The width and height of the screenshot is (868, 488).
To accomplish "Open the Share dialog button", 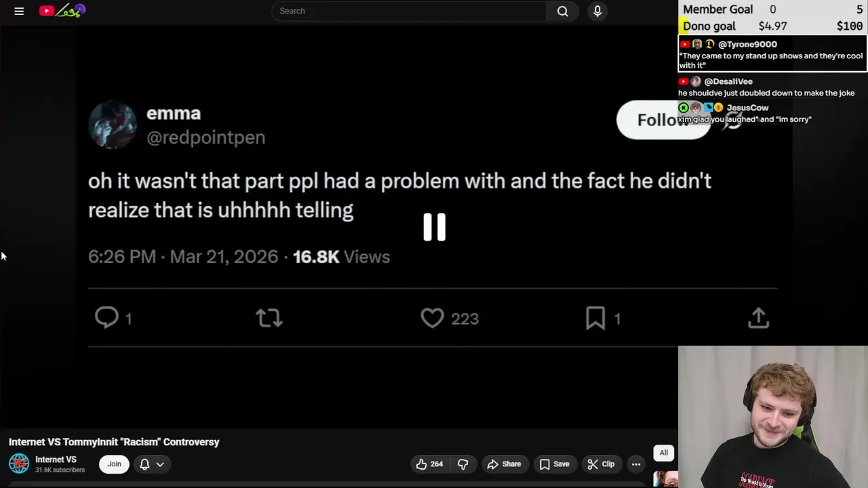I will [x=504, y=464].
